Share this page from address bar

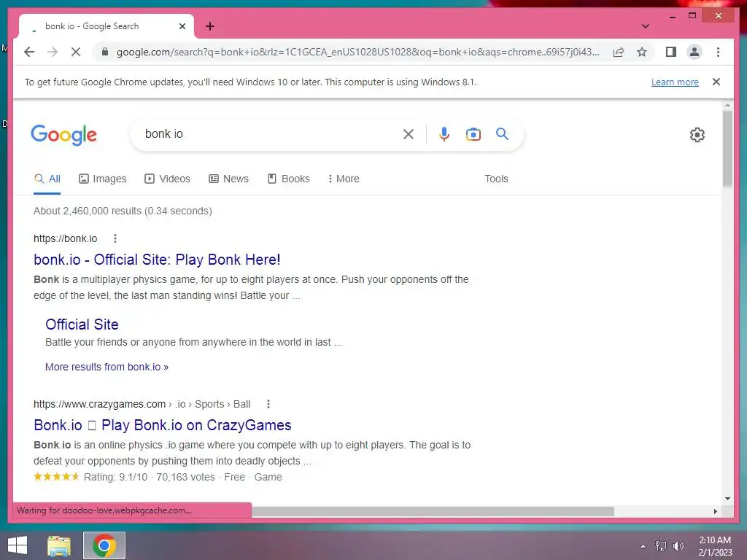(x=619, y=52)
